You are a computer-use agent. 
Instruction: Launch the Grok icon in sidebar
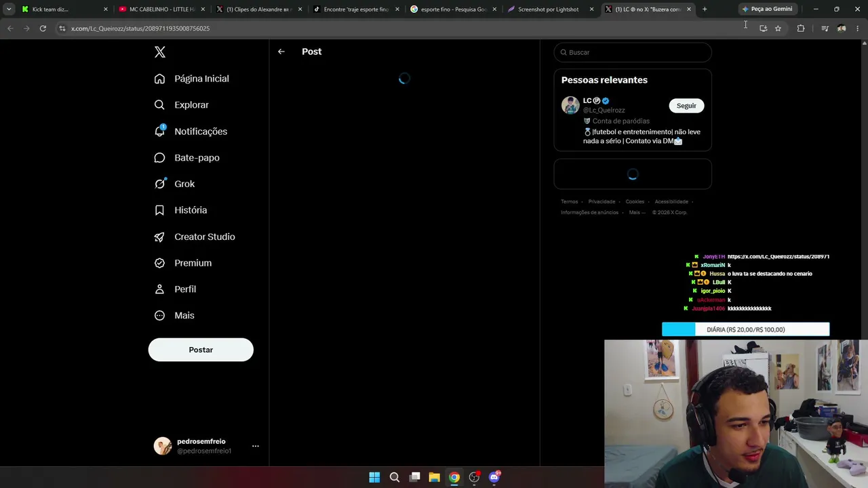click(x=160, y=184)
